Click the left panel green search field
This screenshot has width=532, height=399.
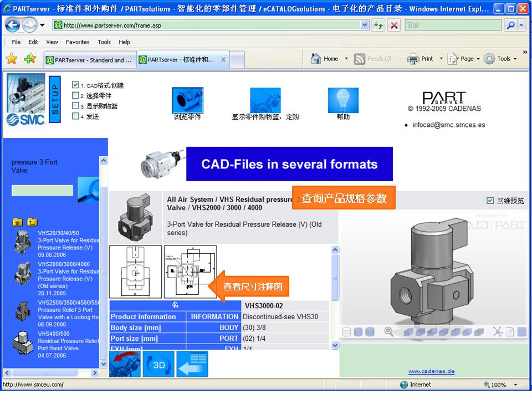coord(42,190)
